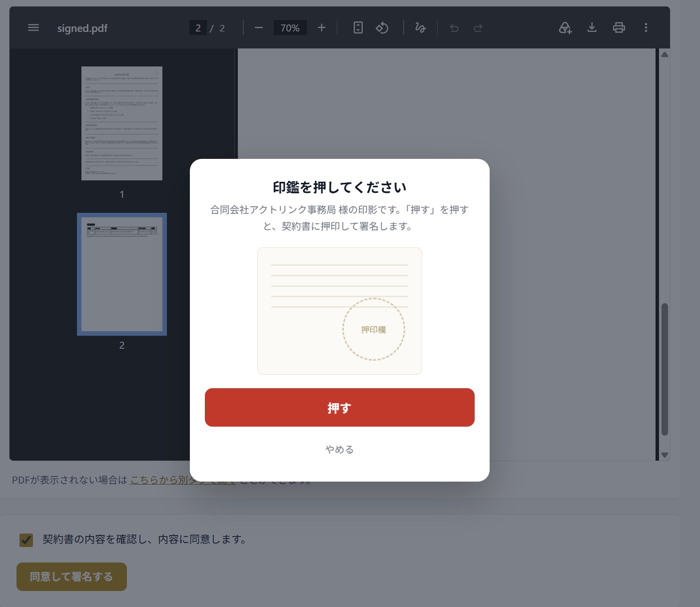This screenshot has height=607, width=700.
Task: Open the PDF viewer sidebar menu icon
Action: coord(33,28)
